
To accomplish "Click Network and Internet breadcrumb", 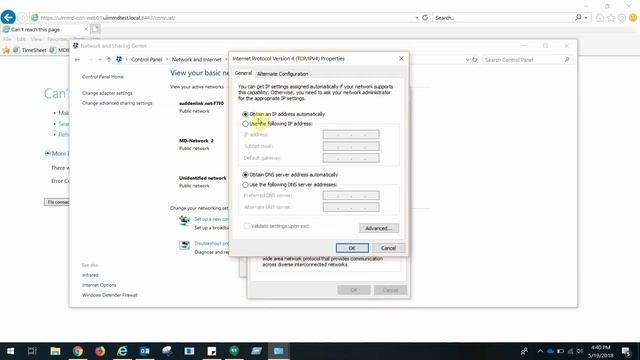I will 196,60.
